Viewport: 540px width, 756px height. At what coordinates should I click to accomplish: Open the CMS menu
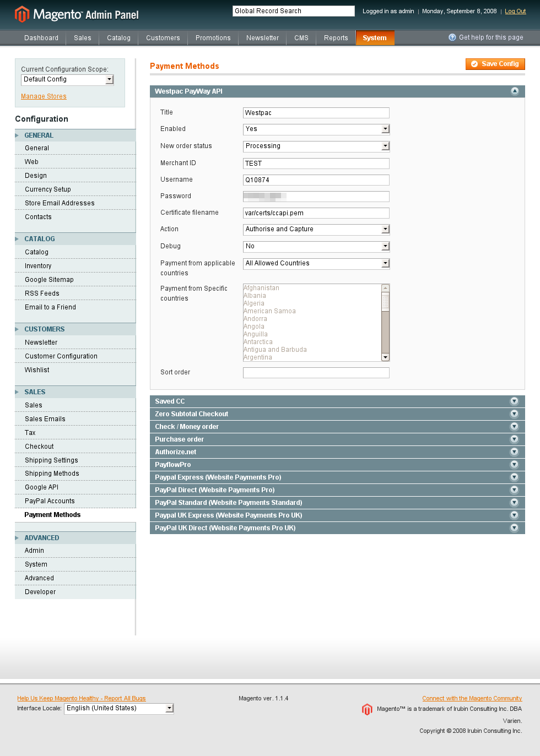click(301, 38)
